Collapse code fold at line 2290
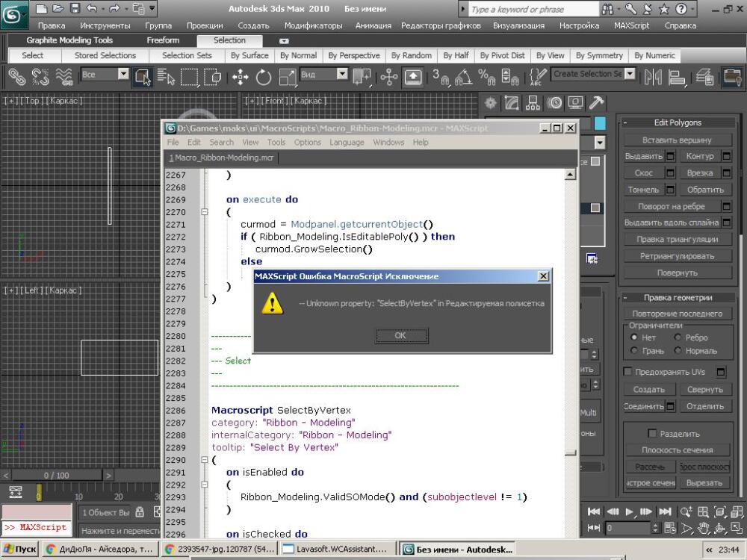The height and width of the screenshot is (560, 747). coord(205,460)
